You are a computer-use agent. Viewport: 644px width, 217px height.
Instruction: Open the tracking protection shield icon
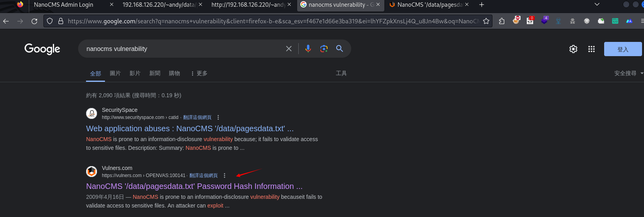50,21
